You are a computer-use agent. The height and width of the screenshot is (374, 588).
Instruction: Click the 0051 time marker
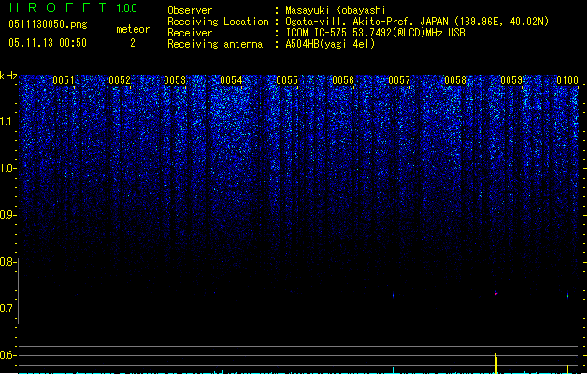(x=64, y=80)
